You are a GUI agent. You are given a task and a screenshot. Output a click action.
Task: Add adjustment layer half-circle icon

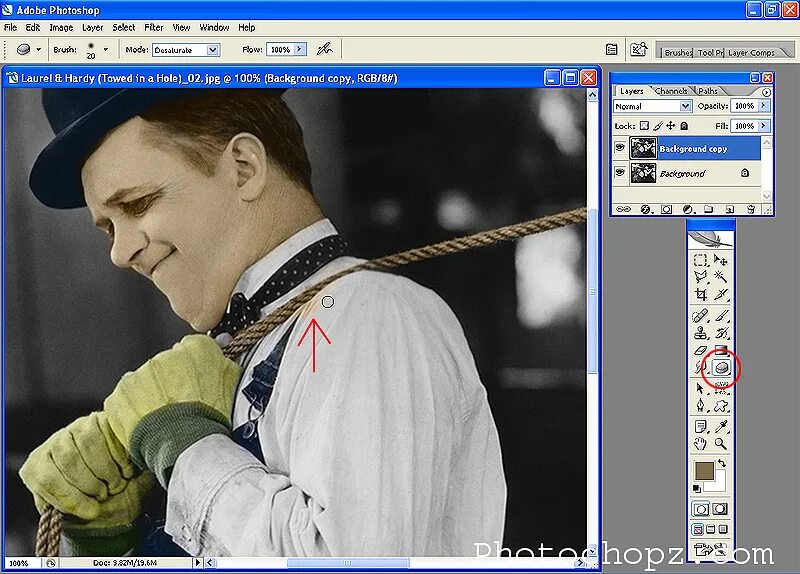(688, 209)
